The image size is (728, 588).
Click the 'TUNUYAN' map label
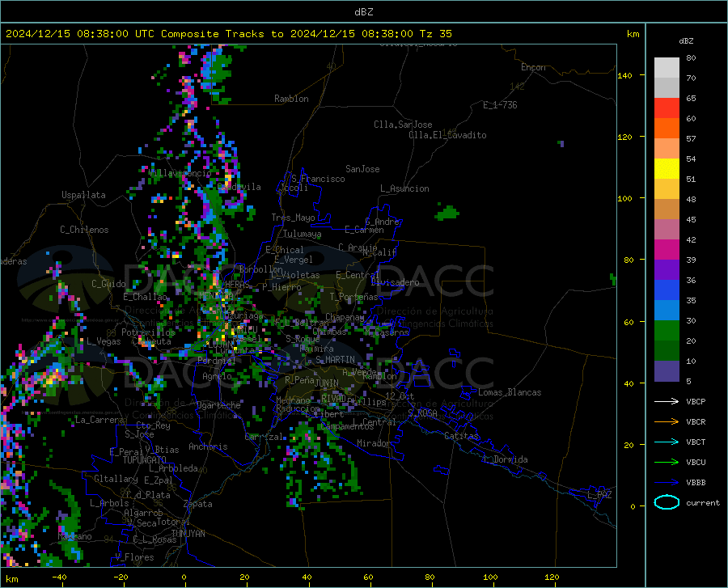pos(188,533)
